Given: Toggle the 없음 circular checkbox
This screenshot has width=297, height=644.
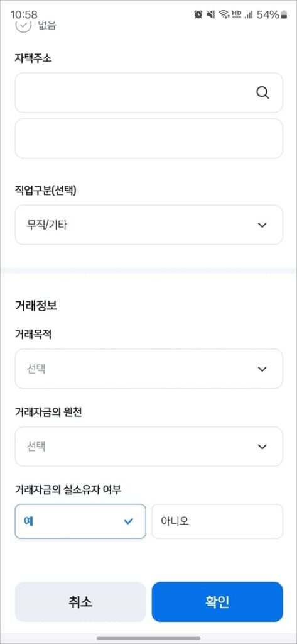Looking at the screenshot, I should tap(23, 25).
